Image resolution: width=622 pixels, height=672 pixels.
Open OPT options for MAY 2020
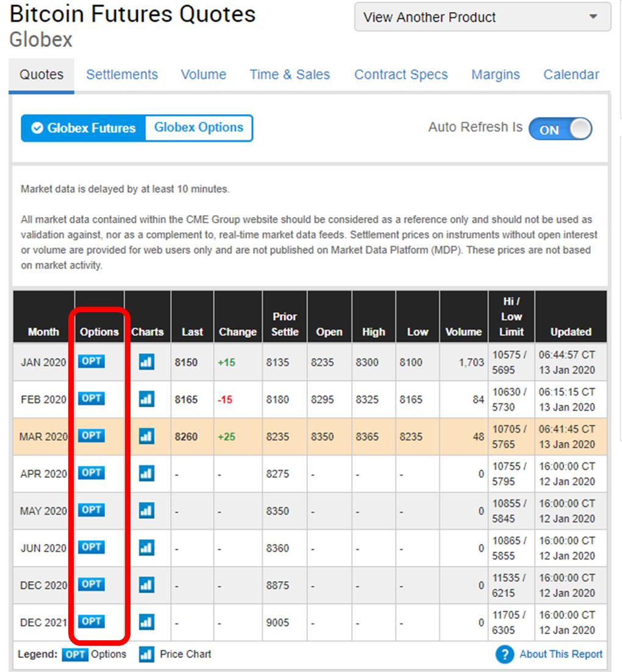91,510
